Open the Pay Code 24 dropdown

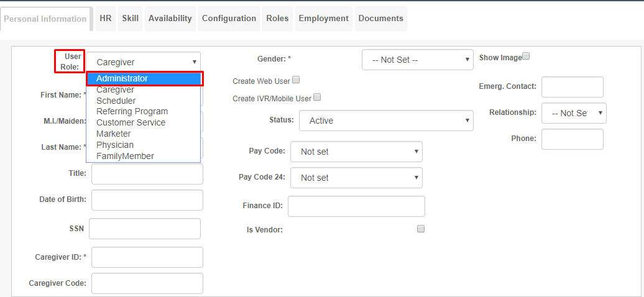(x=356, y=178)
